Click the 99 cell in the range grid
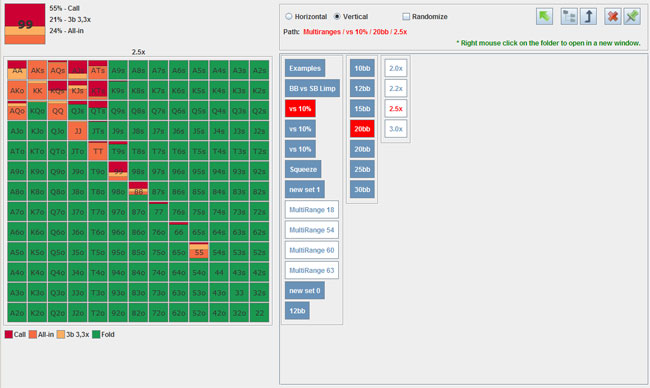The image size is (650, 388). click(x=118, y=172)
